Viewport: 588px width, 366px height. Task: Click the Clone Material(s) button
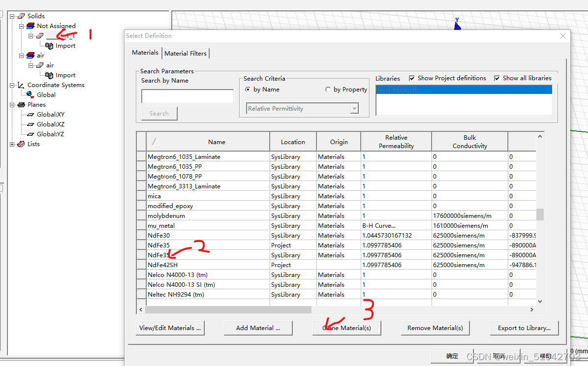(346, 328)
